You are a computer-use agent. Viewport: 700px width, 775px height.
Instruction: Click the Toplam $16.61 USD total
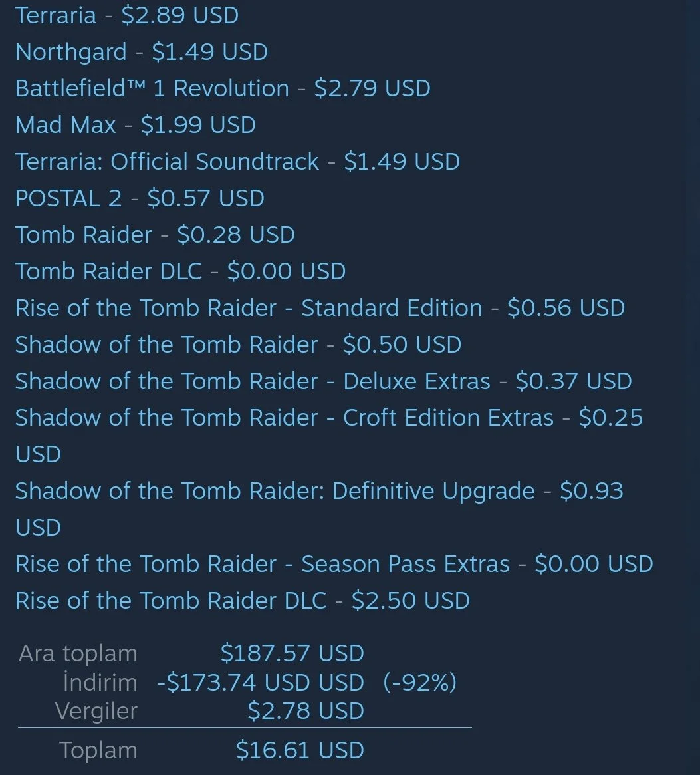pos(300,750)
